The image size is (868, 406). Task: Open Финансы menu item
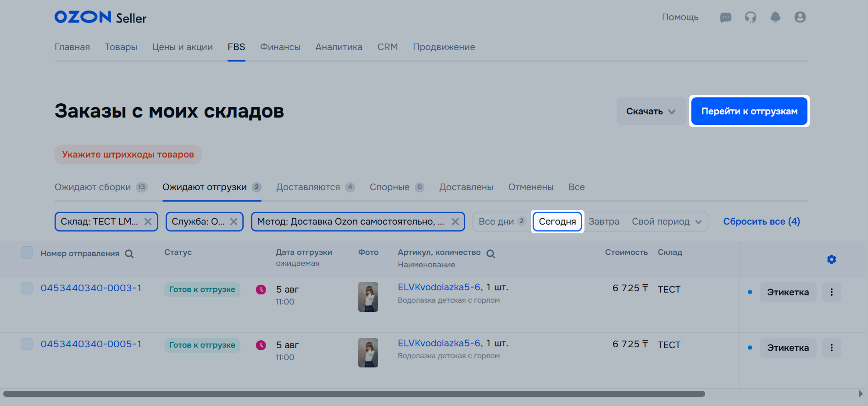(280, 47)
